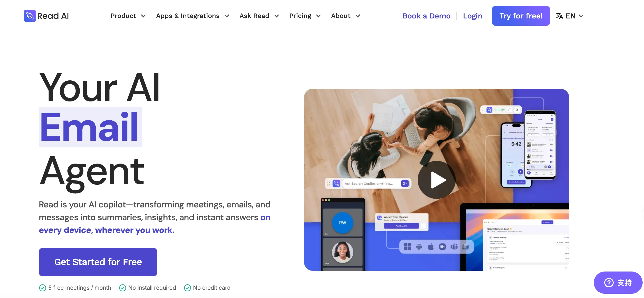
Task: Click the recorder widget search icon
Action: (517, 110)
